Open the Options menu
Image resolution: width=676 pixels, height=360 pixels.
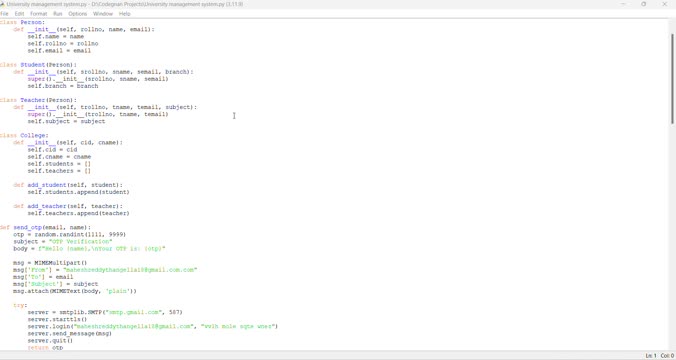click(x=78, y=14)
